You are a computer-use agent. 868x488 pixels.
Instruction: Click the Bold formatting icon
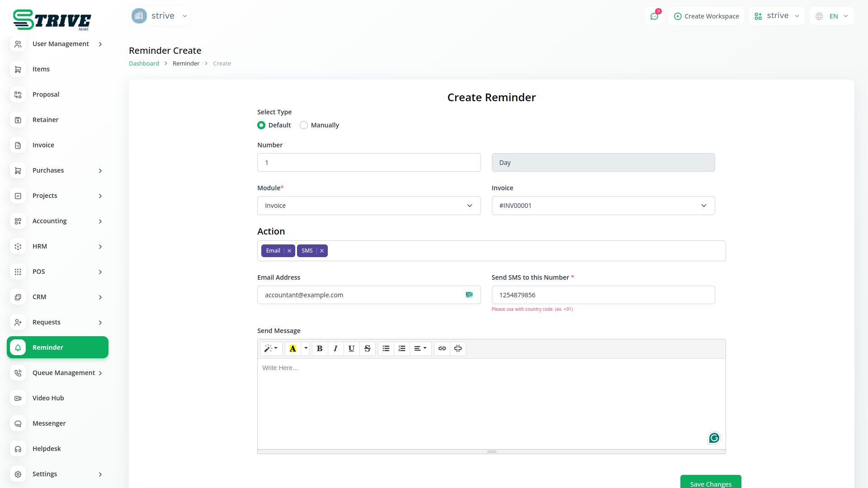click(320, 348)
